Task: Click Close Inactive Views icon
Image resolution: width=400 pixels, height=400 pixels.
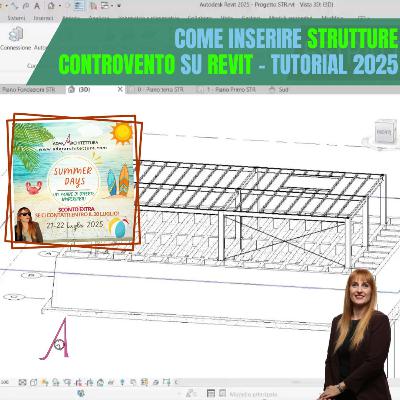Action: 93,5
